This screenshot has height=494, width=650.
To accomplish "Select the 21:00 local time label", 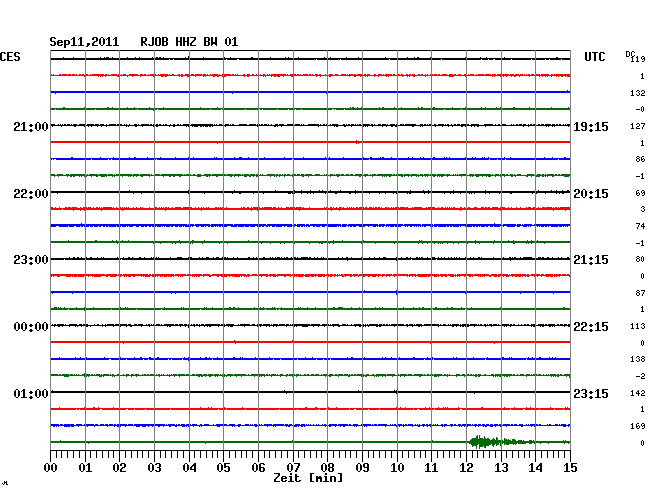I will tap(31, 126).
